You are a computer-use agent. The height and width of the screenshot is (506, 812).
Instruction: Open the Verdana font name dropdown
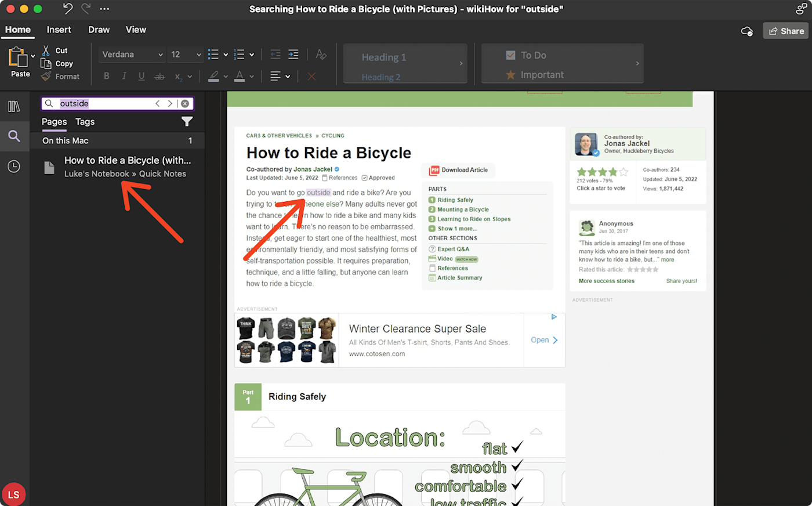coord(161,55)
